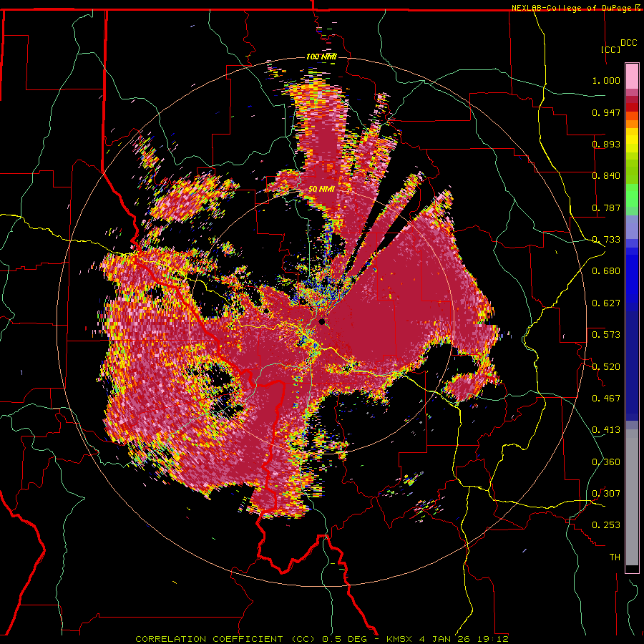Viewport: 644px width, 644px height.
Task: Select the 0.307 scale value
Action: point(606,493)
